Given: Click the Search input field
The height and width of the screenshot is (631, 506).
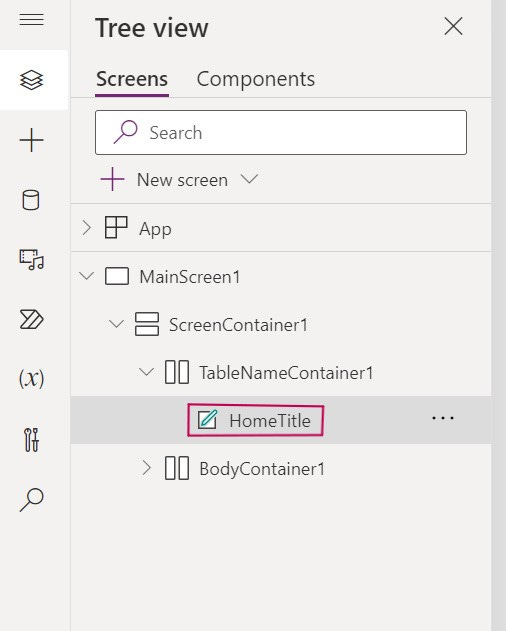Looking at the screenshot, I should pos(281,132).
